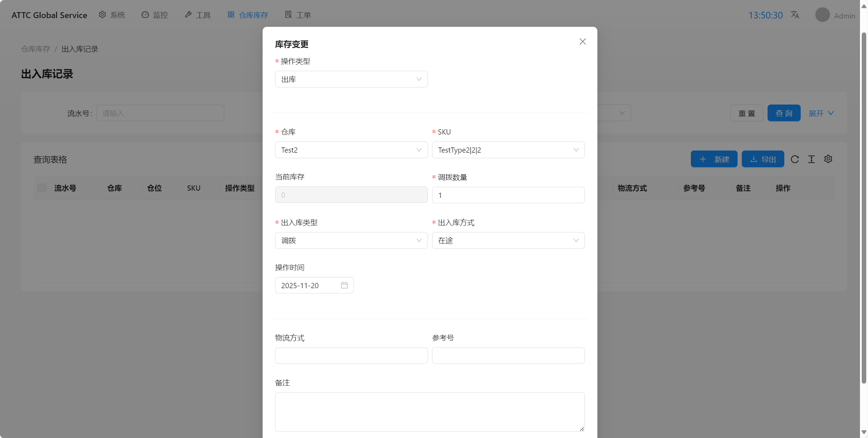This screenshot has height=438, width=868.
Task: Click the language translation icon
Action: [795, 15]
